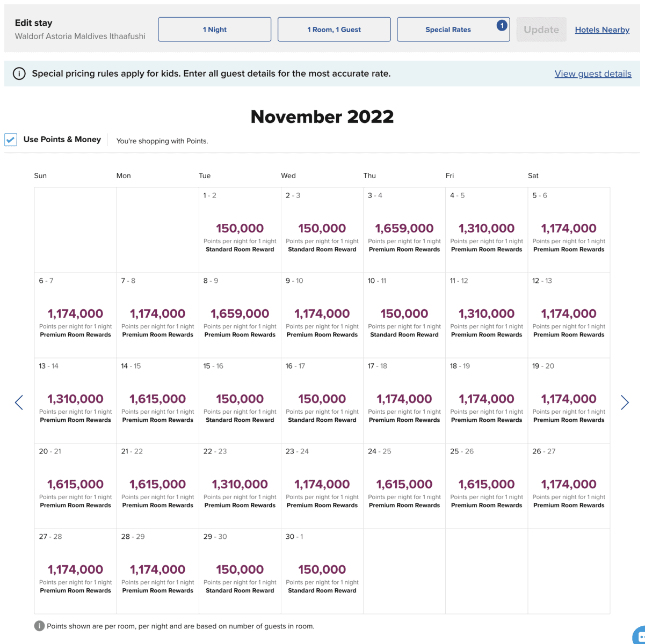Open the Hotels Nearby link
Image resolution: width=645 pixels, height=644 pixels.
[x=602, y=30]
